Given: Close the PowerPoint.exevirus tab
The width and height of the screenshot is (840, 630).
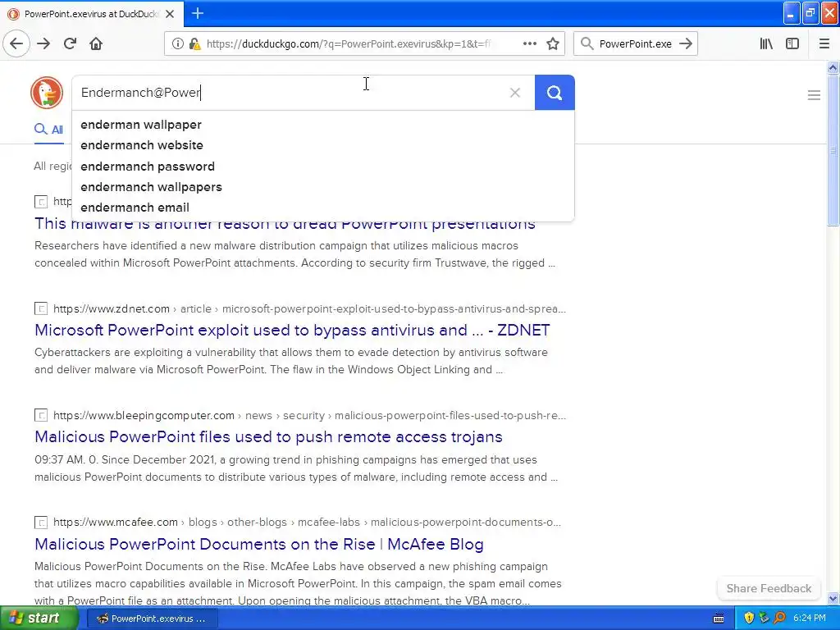Looking at the screenshot, I should tap(170, 14).
